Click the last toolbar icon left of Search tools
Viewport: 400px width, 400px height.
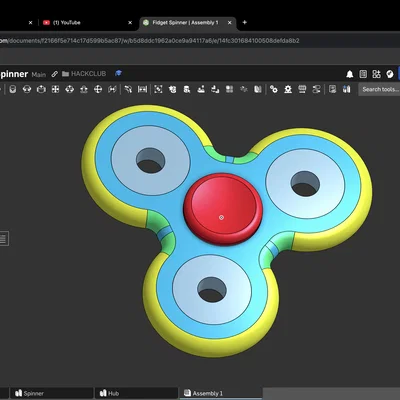click(x=347, y=89)
